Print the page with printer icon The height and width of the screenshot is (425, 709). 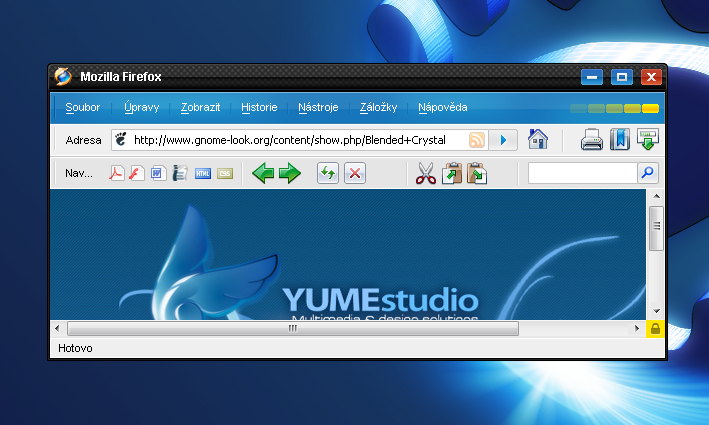[x=591, y=139]
